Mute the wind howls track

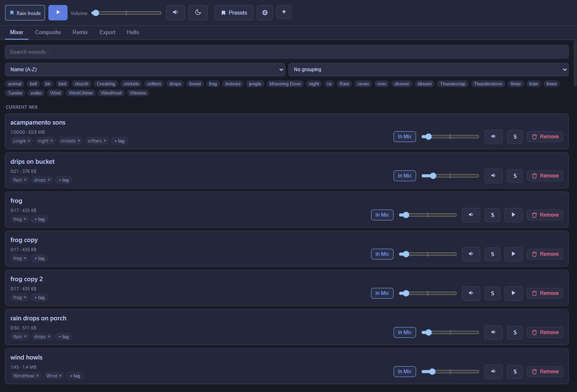pos(494,372)
